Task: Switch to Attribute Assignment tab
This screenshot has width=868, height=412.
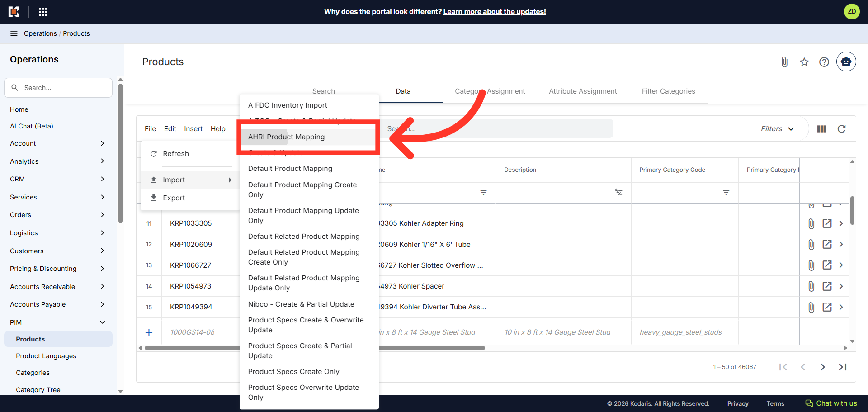Action: coord(583,91)
